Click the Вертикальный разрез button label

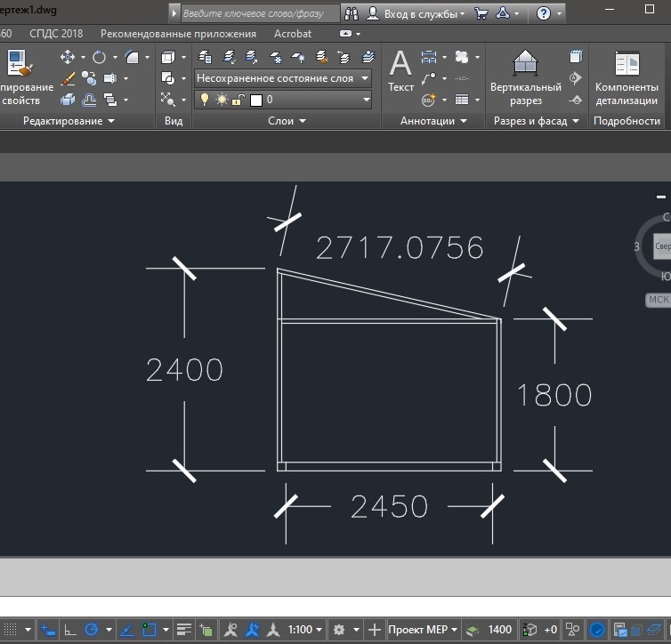click(x=526, y=93)
